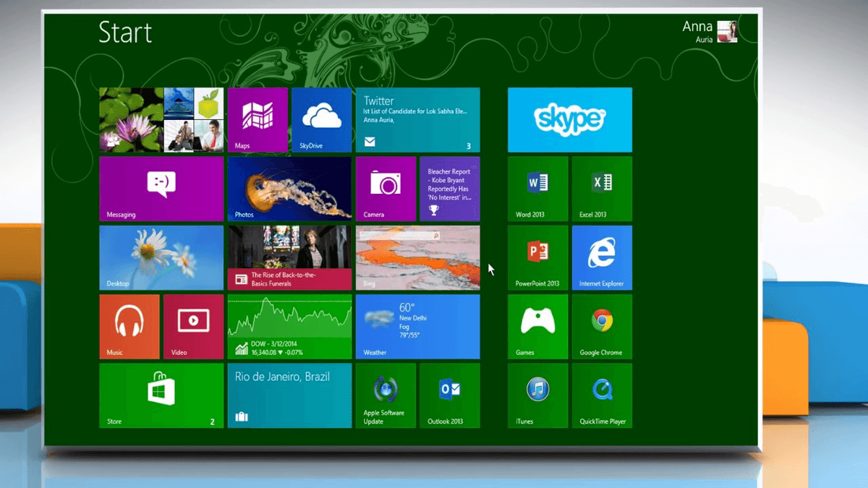Launch Word 2013

coord(537,188)
